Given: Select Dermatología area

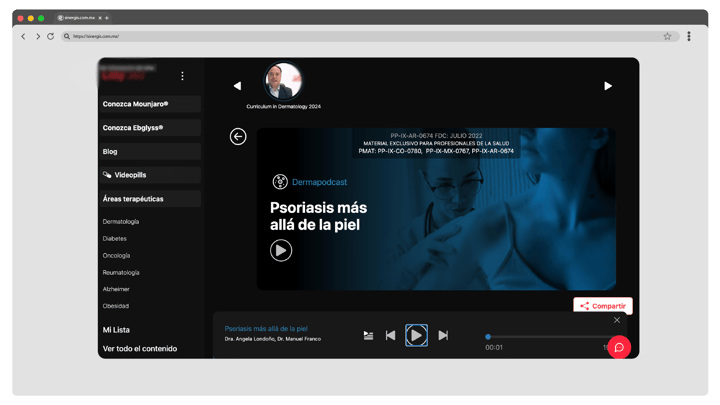Looking at the screenshot, I should (121, 222).
